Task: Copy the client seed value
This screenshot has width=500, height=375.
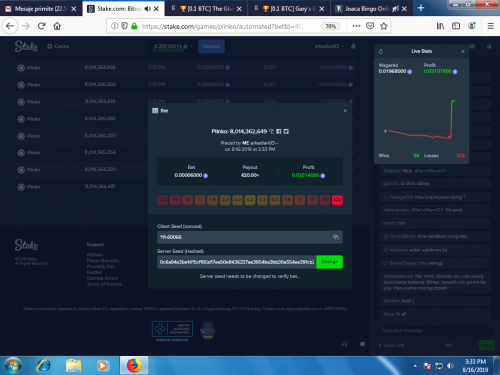Action: [x=336, y=237]
